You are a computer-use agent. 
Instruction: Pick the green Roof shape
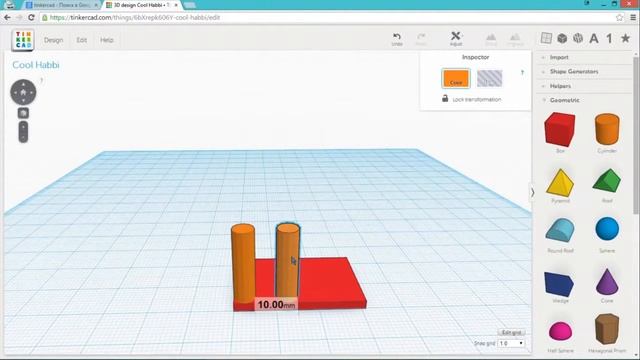pos(607,180)
